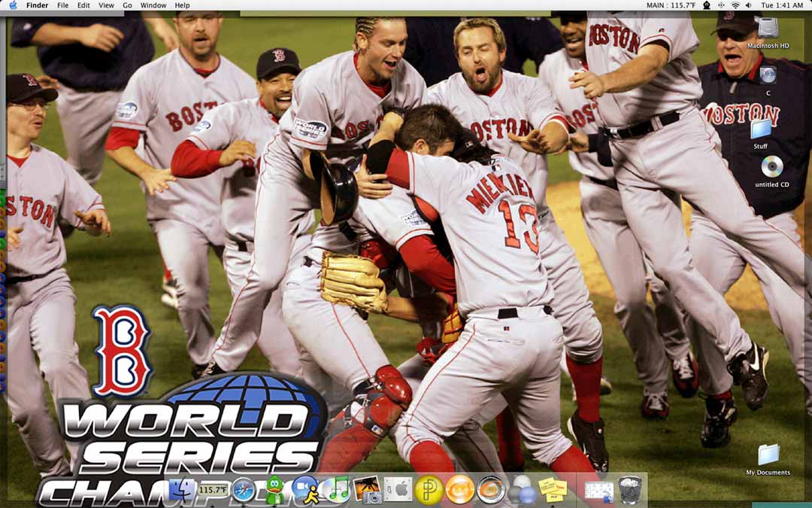Open System Preferences in the Dock

(398, 490)
